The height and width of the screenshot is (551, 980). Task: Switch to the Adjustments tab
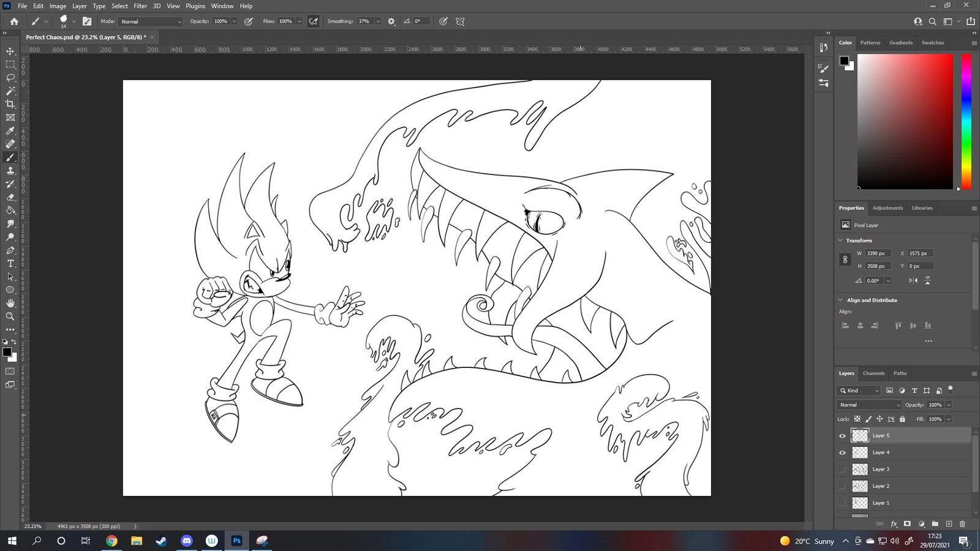[x=888, y=208]
